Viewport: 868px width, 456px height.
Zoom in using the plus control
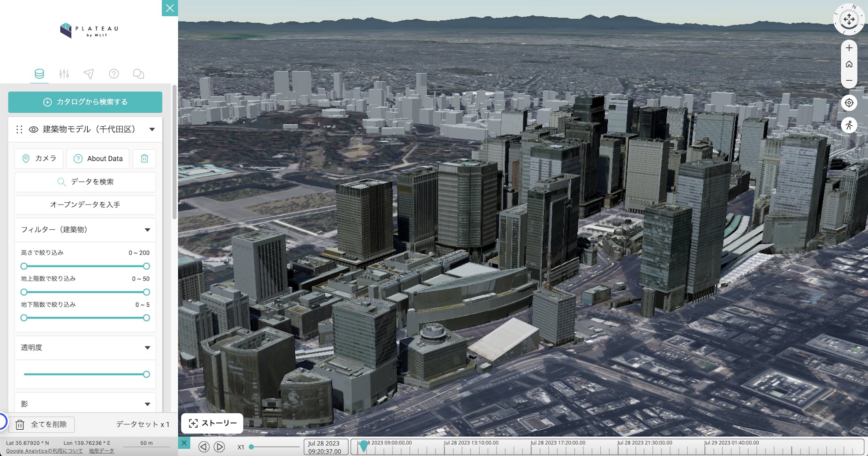[x=849, y=47]
